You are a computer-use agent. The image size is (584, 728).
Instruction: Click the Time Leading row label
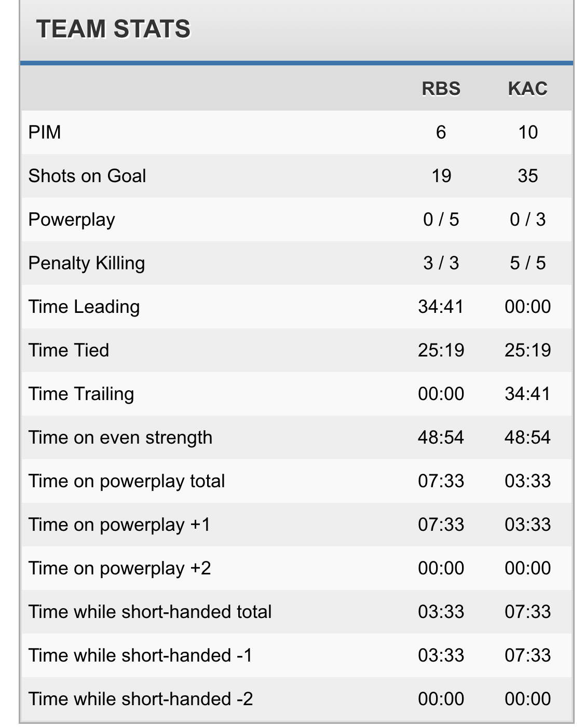click(x=84, y=307)
